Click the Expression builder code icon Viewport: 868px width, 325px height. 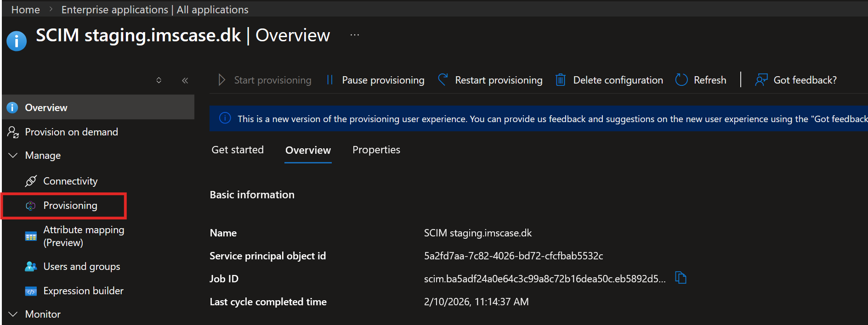tap(31, 291)
